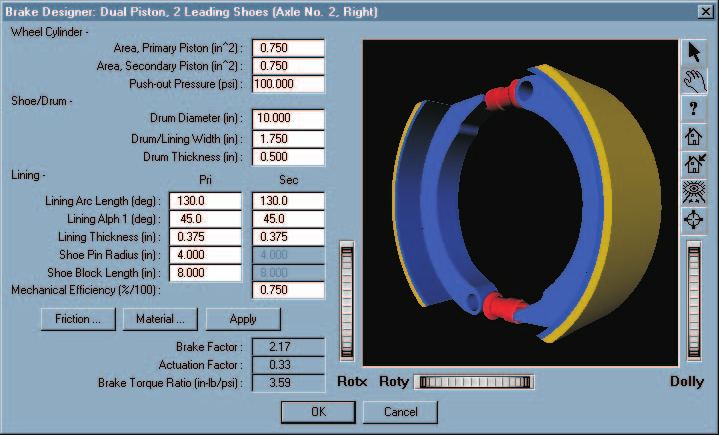This screenshot has width=719, height=435.
Task: Click the primary Lining Thickness field
Action: (x=205, y=237)
